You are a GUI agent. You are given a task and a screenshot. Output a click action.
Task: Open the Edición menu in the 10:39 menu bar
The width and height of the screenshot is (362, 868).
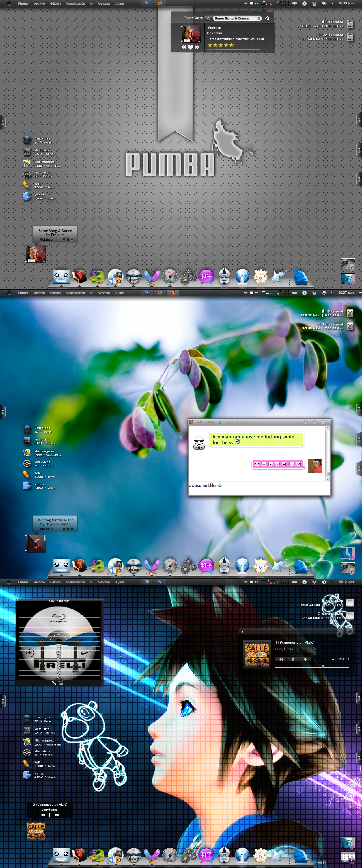[x=55, y=3]
